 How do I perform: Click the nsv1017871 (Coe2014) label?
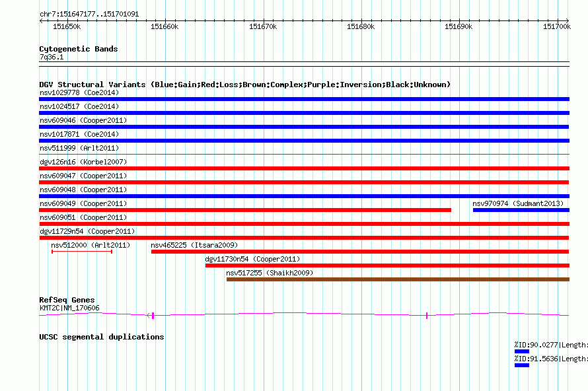79,134
